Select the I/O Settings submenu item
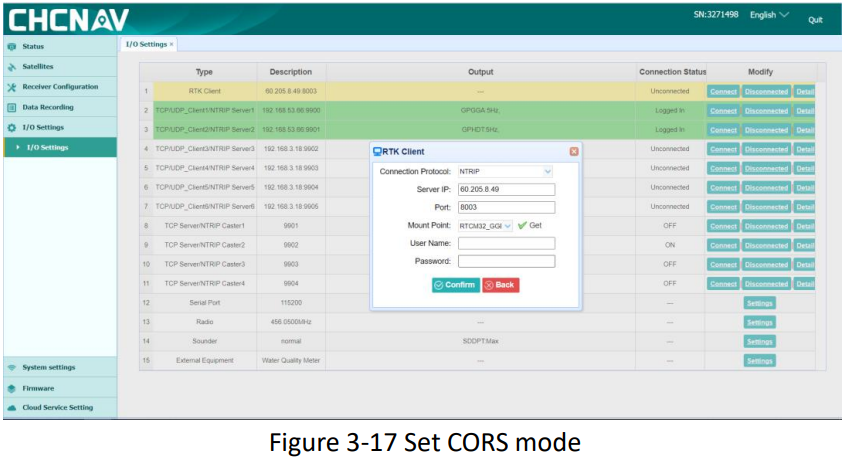845x458 pixels. pyautogui.click(x=47, y=148)
